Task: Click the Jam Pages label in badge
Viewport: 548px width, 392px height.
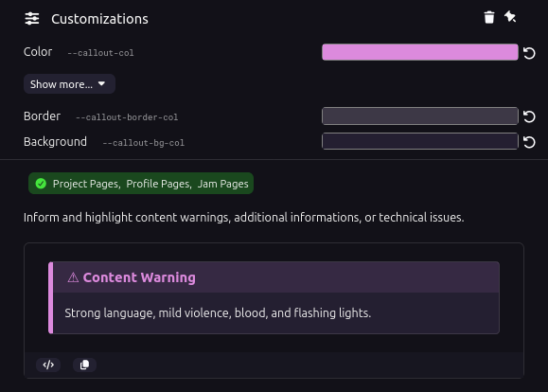Action: click(x=223, y=184)
